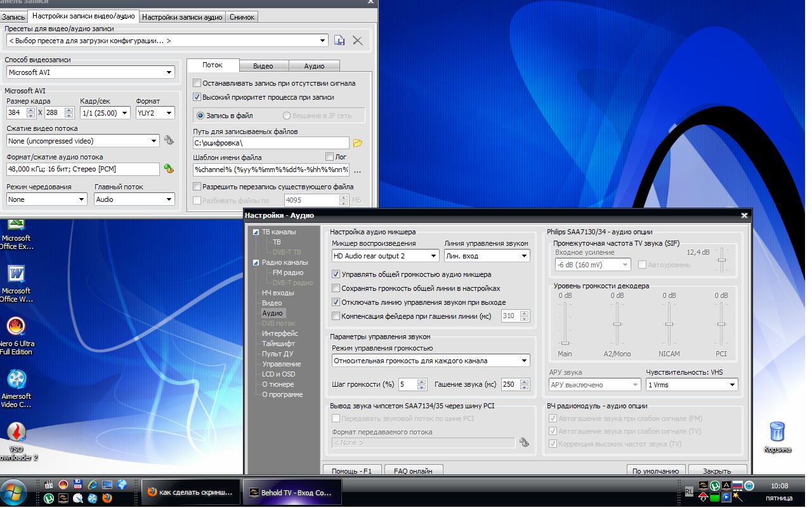Screen dimensions: 812x508
Task: Browse for recording folder via folder icon
Action: pos(358,143)
